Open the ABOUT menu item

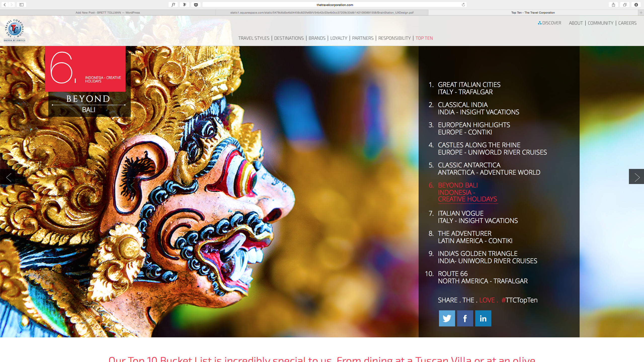576,23
